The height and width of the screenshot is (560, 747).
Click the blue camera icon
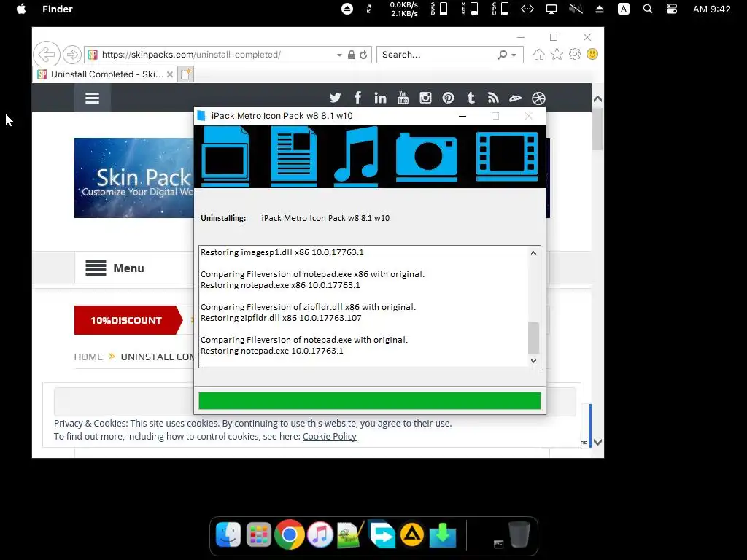coord(427,157)
